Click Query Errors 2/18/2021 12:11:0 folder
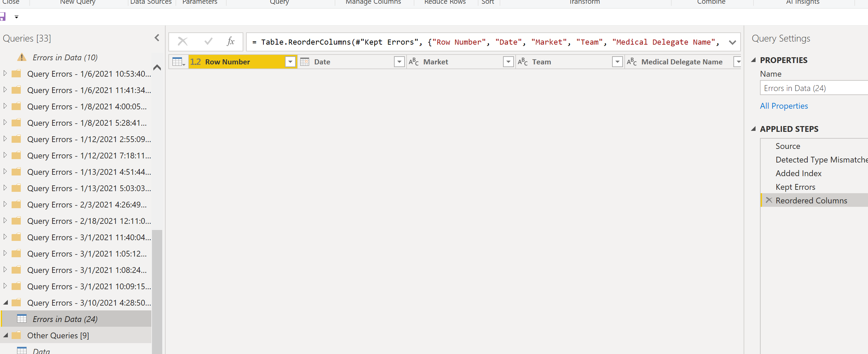 point(89,221)
